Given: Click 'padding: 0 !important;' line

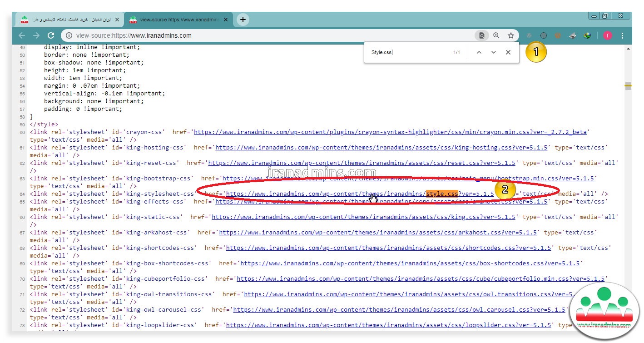Looking at the screenshot, I should [83, 109].
